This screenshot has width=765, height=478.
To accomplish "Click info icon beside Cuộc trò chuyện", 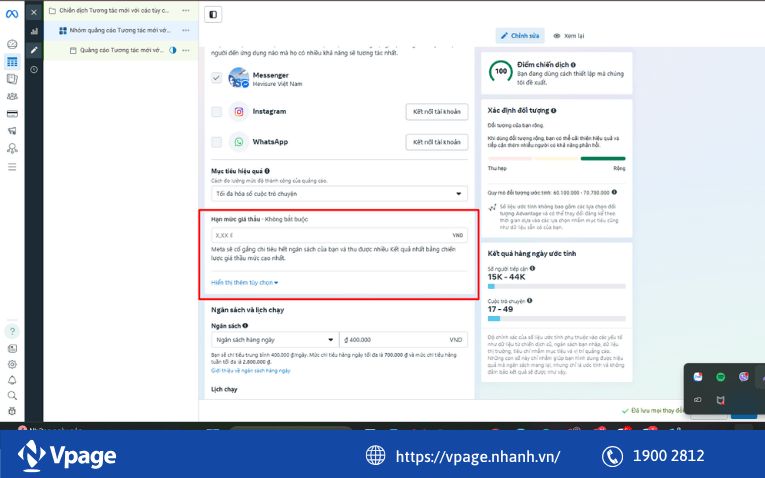I will click(529, 300).
